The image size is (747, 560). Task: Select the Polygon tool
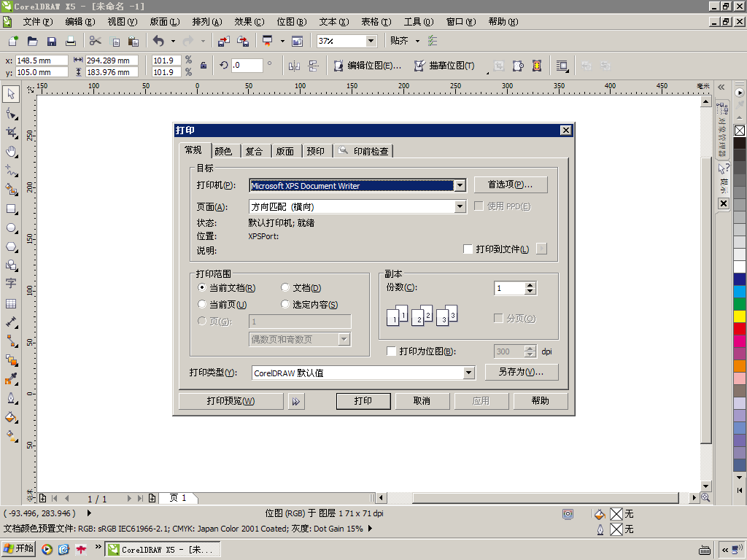coord(11,247)
